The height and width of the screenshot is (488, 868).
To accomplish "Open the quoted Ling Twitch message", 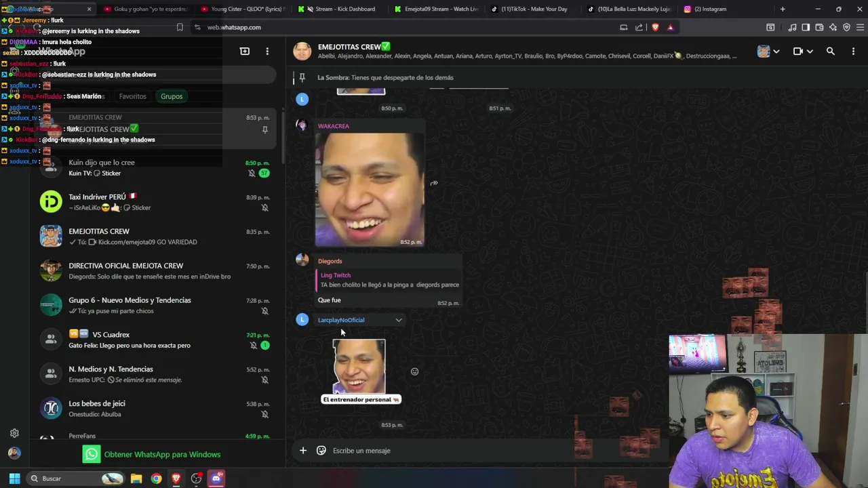I will [x=389, y=281].
